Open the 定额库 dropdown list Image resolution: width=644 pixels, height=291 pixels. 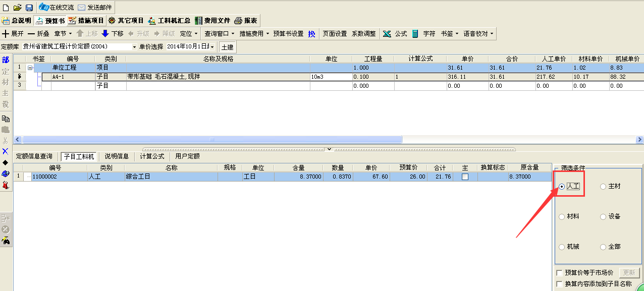[134, 47]
